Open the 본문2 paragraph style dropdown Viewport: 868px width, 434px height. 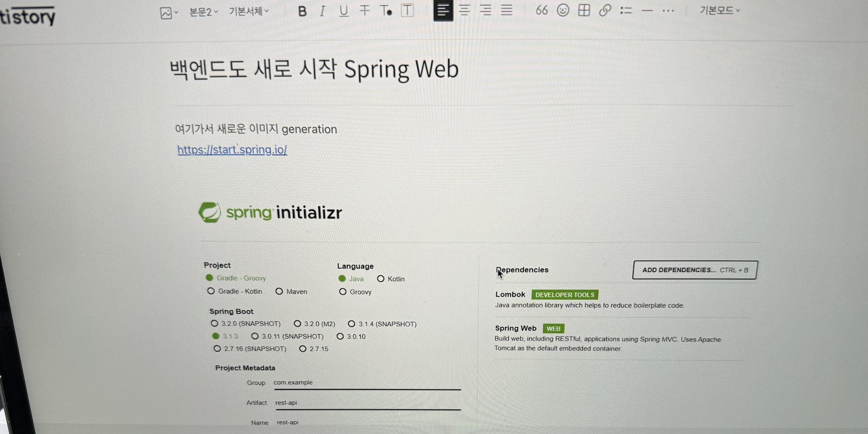(203, 12)
